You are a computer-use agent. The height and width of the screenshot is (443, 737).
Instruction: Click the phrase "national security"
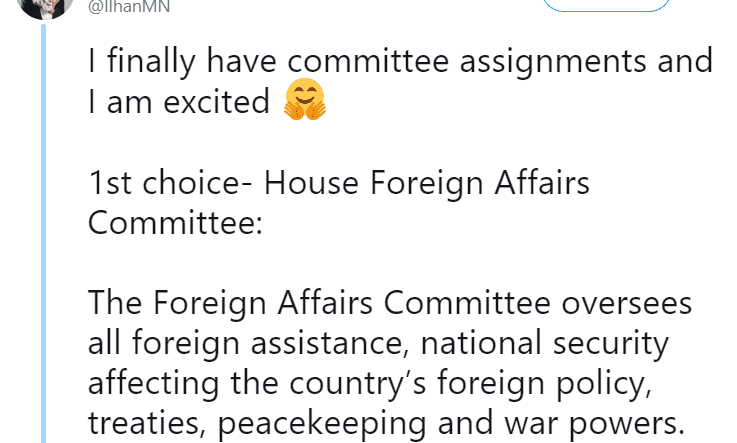click(x=545, y=344)
